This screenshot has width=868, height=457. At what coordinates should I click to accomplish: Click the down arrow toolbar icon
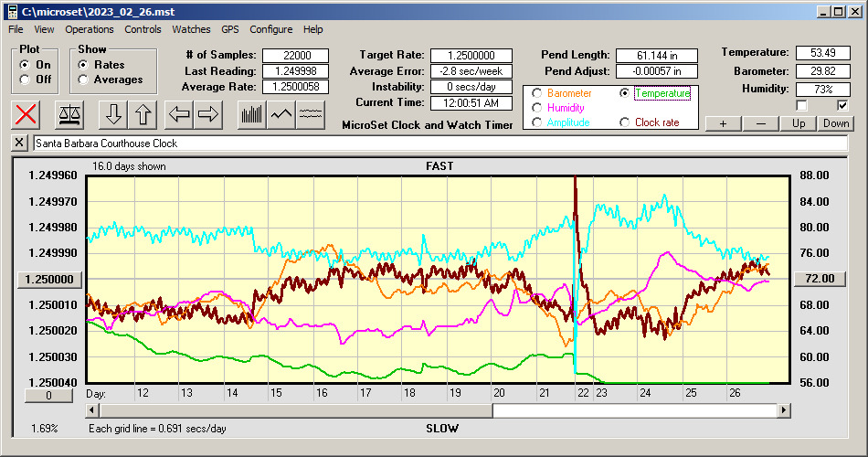112,114
